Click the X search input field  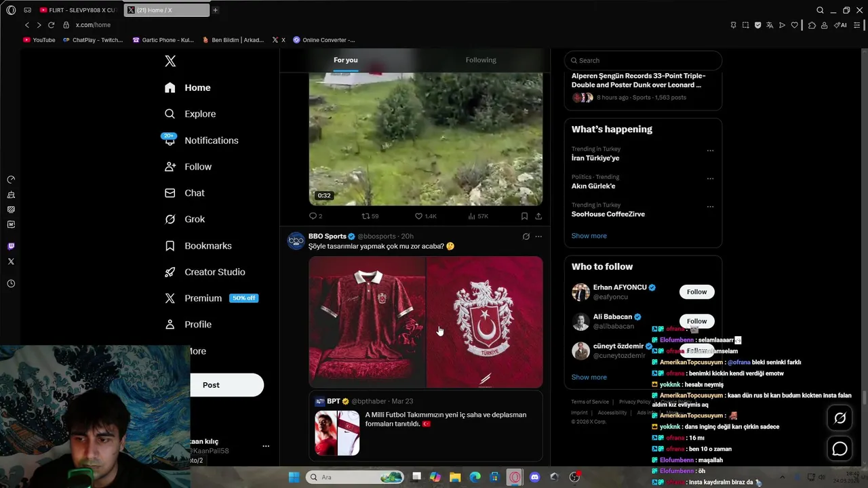643,60
